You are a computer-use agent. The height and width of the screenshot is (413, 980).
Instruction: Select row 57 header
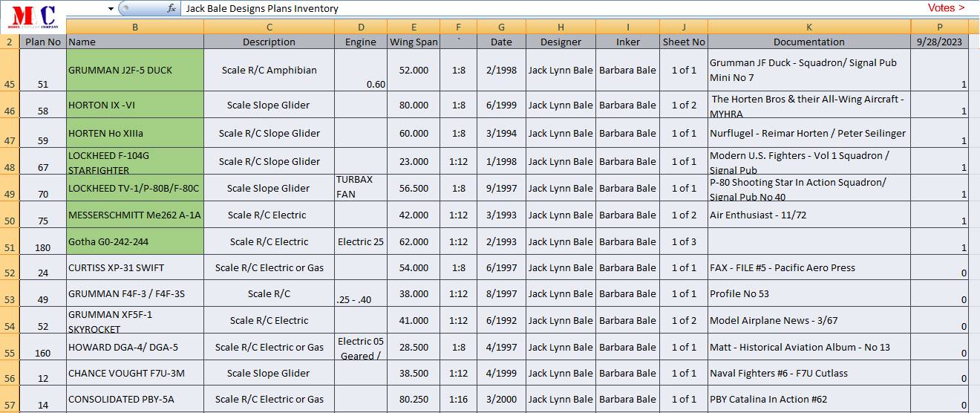click(x=10, y=399)
